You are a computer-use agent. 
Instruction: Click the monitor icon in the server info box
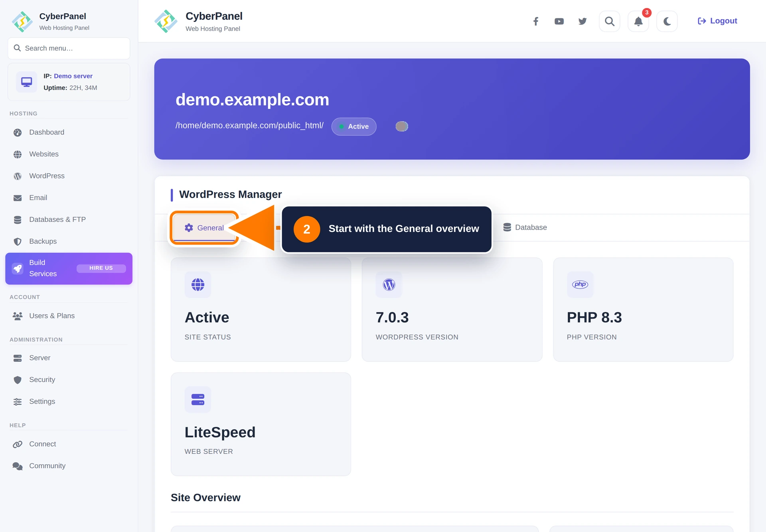(27, 82)
